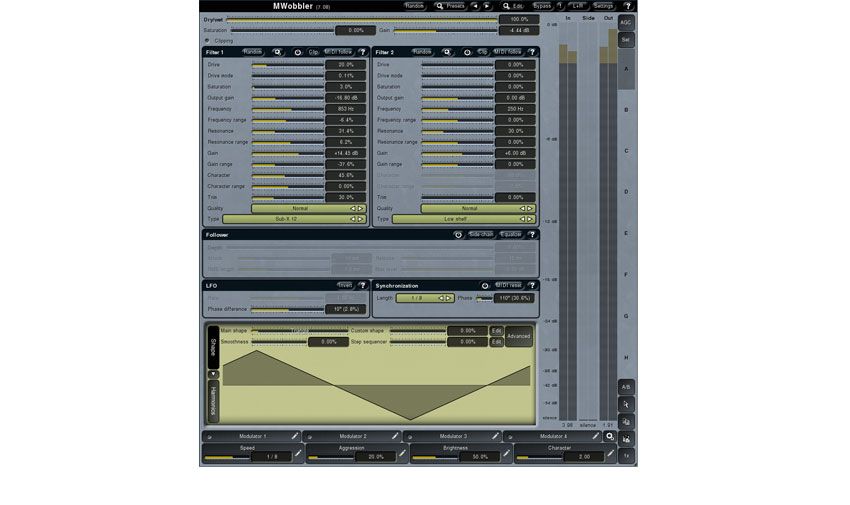Switch to the Harmonics tab
This screenshot has width=850, height=505.
pyautogui.click(x=213, y=401)
